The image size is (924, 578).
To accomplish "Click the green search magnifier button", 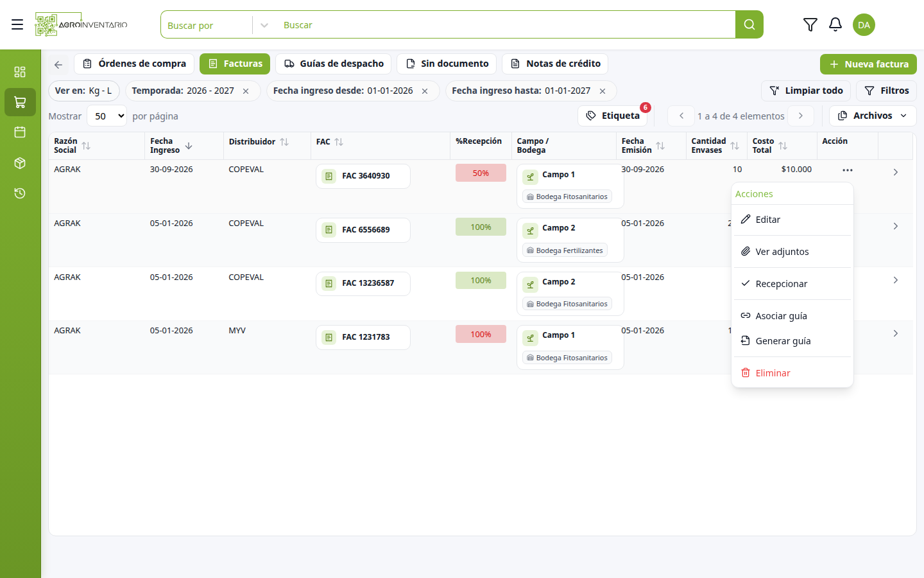I will point(749,24).
